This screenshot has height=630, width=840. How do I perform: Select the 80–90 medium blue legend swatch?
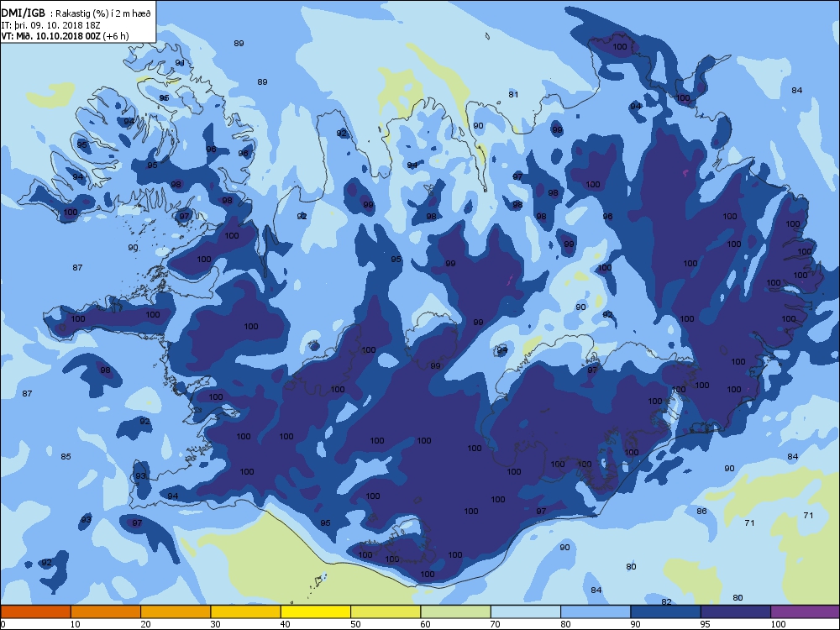596,612
